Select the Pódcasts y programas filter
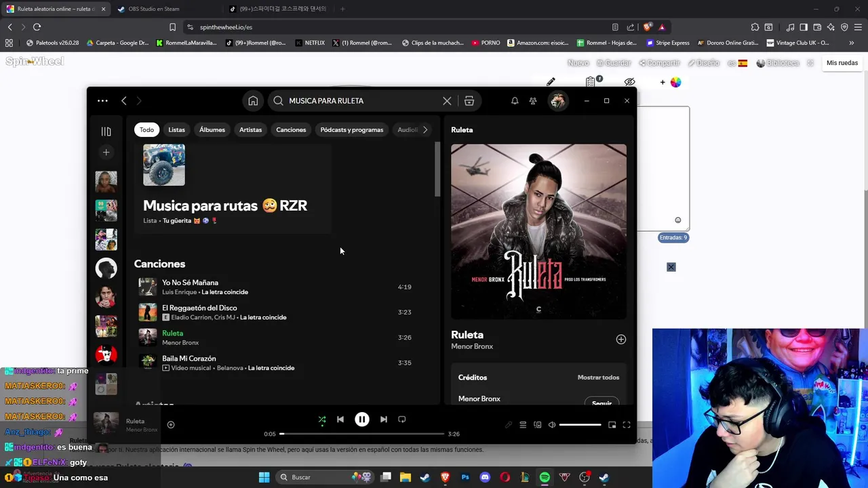 pos(352,129)
